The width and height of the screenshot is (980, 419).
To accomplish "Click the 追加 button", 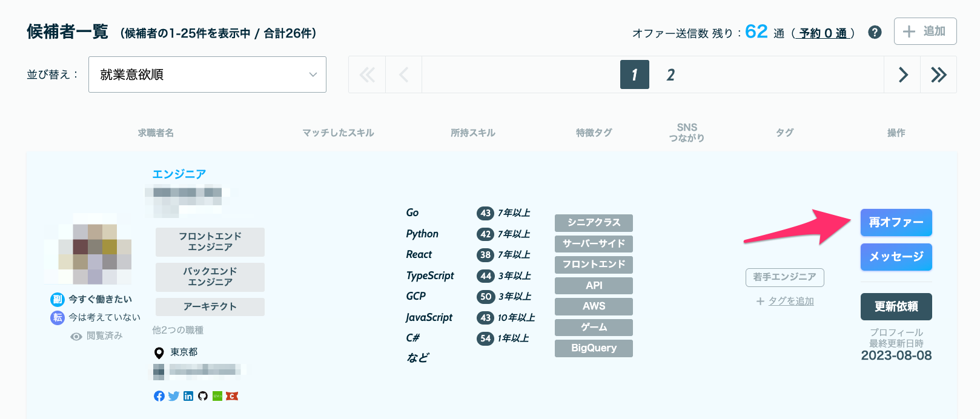I will click(x=925, y=31).
